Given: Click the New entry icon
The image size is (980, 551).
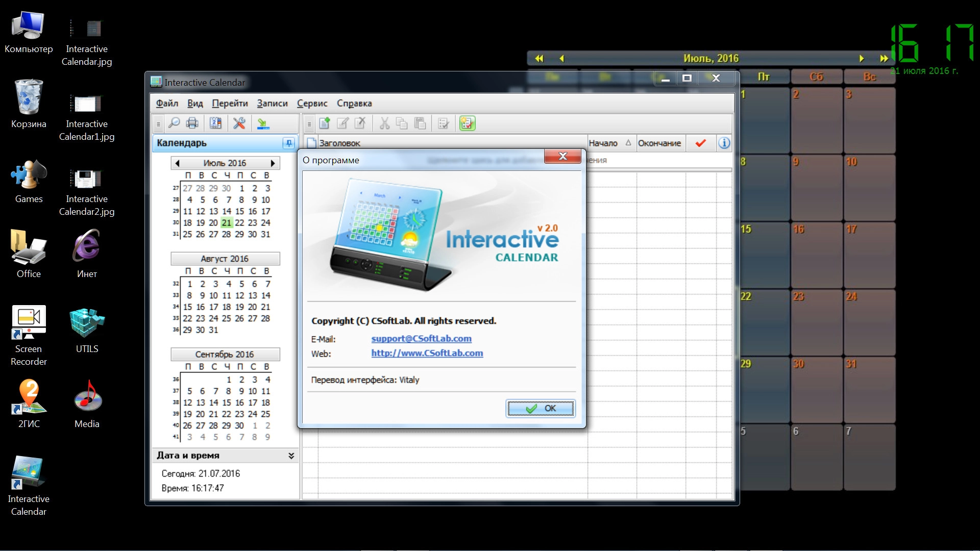Looking at the screenshot, I should click(325, 123).
